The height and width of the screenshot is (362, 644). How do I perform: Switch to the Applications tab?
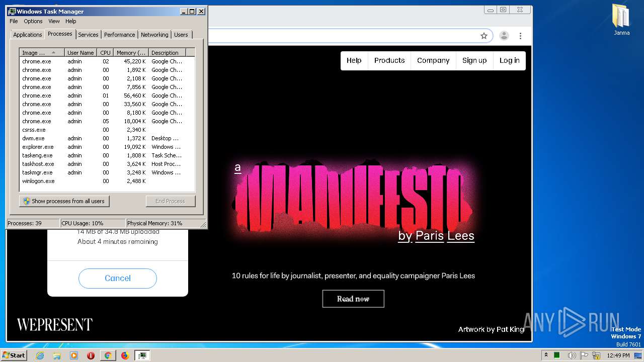27,35
